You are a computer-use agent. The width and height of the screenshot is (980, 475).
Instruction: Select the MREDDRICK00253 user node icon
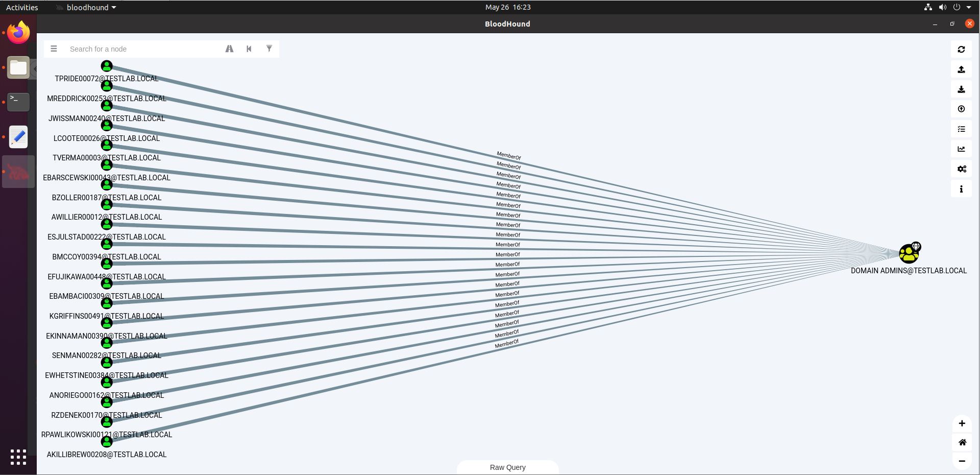(x=107, y=86)
